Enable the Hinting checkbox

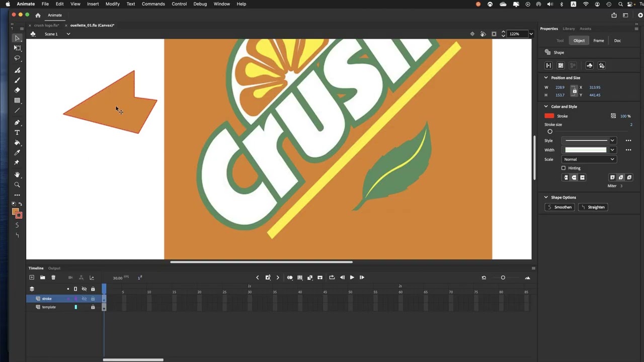(x=563, y=168)
